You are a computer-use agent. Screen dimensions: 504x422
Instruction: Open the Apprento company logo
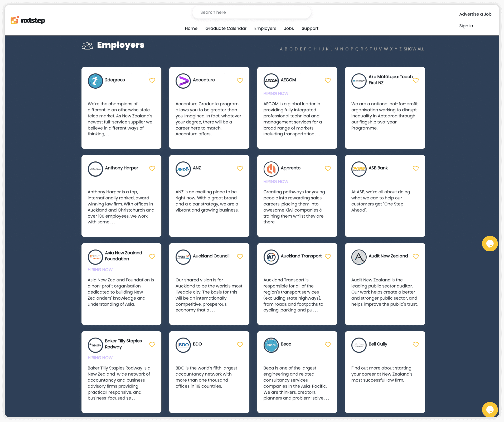tap(271, 169)
